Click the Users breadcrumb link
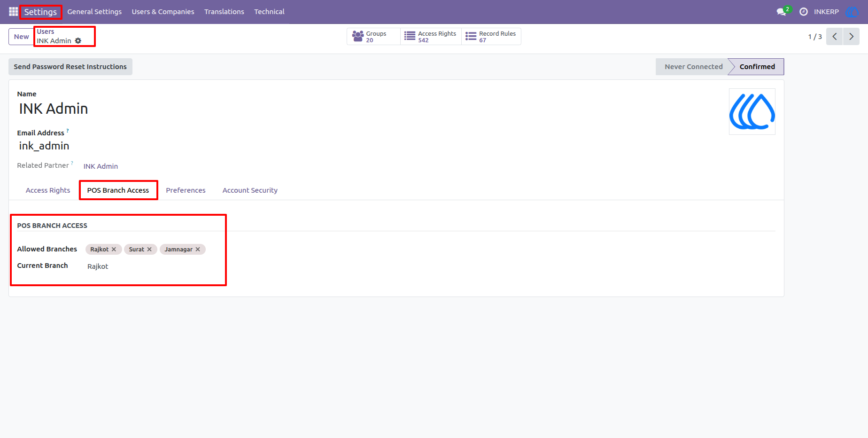The width and height of the screenshot is (868, 438). click(46, 31)
